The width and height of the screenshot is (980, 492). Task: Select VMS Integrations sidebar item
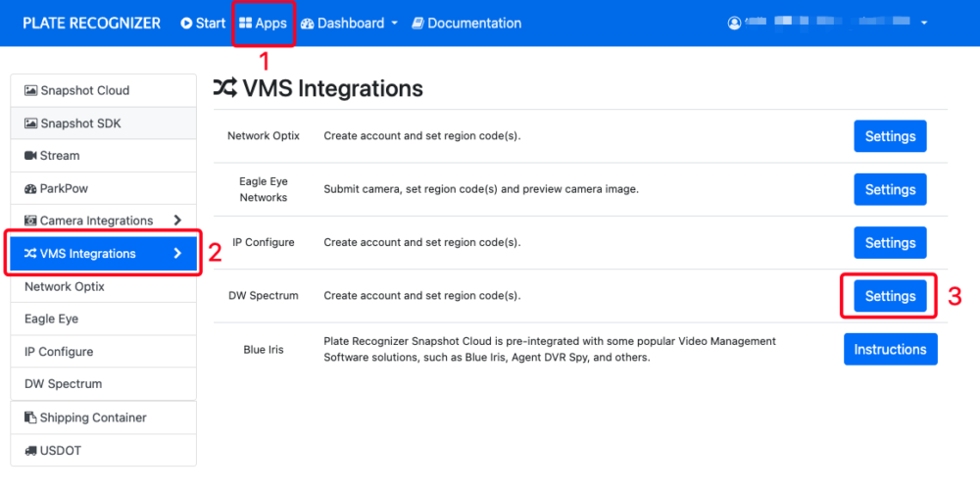click(104, 253)
